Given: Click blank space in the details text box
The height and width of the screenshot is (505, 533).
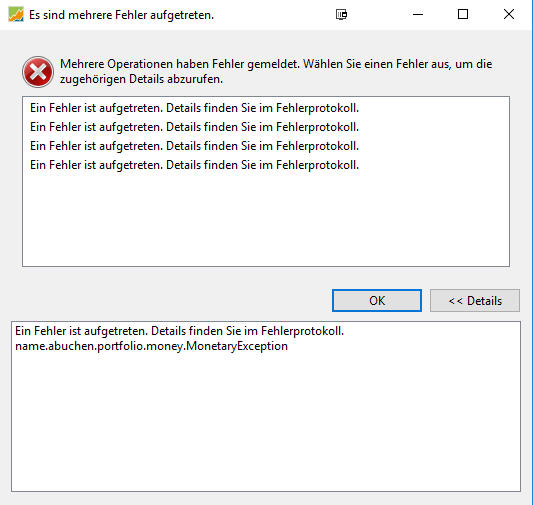Looking at the screenshot, I should (x=266, y=421).
